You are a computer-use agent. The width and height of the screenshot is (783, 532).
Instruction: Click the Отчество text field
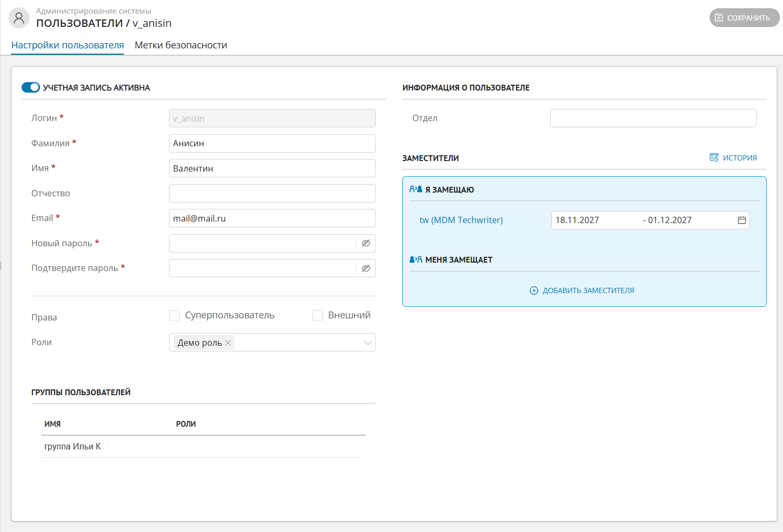pos(272,193)
